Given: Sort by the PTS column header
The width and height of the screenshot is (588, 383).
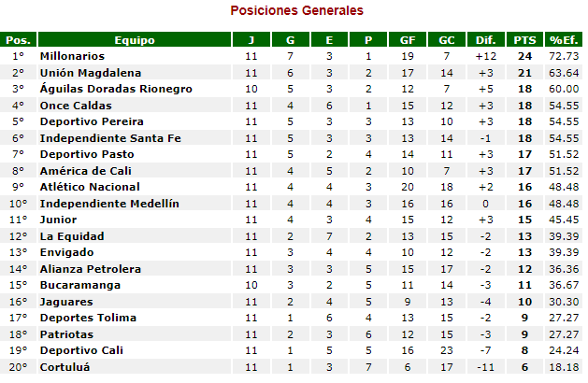Looking at the screenshot, I should pos(525,40).
